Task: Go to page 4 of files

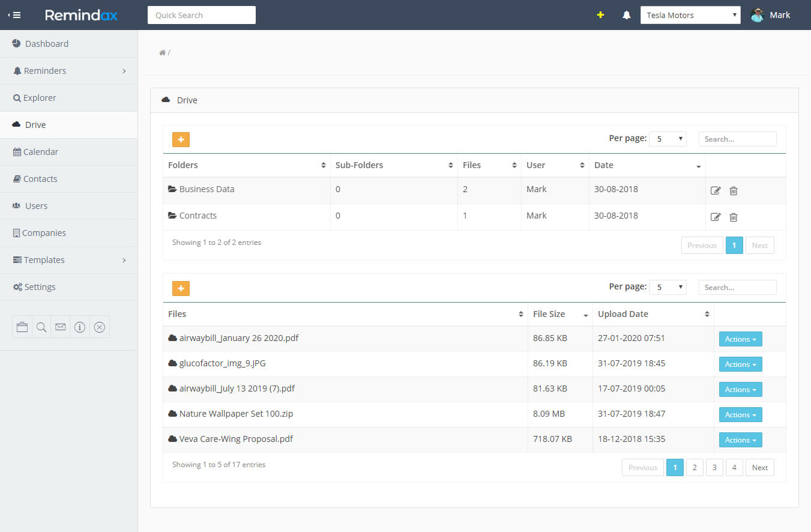Action: point(734,468)
